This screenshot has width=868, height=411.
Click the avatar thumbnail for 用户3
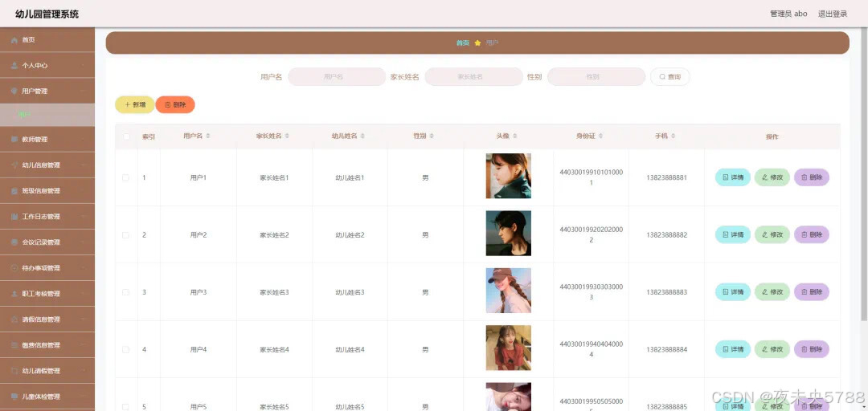(x=508, y=291)
